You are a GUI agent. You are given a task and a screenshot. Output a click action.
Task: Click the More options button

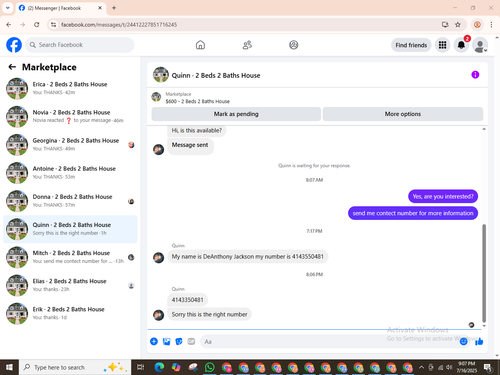click(403, 114)
